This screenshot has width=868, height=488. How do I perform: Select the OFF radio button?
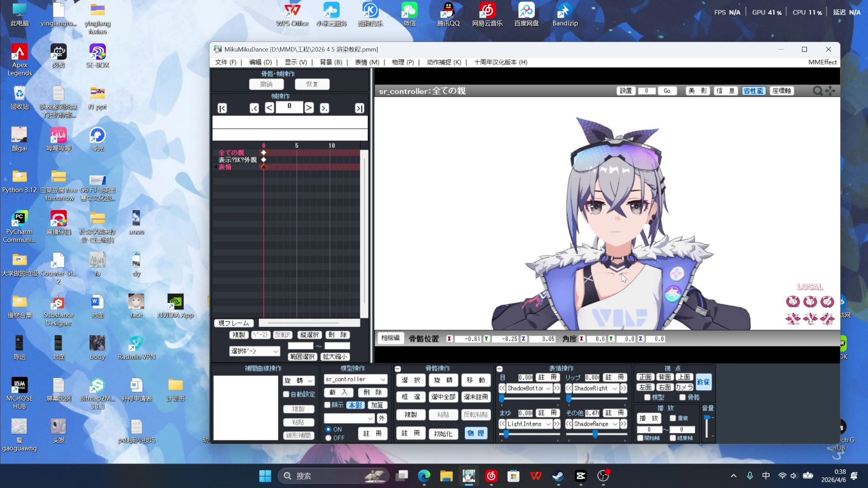[x=328, y=438]
